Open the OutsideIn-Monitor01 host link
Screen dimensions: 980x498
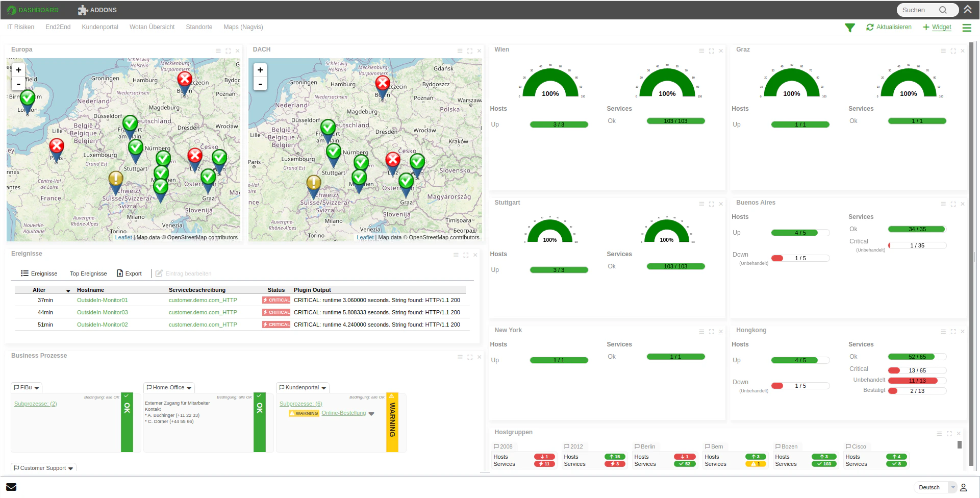click(102, 300)
